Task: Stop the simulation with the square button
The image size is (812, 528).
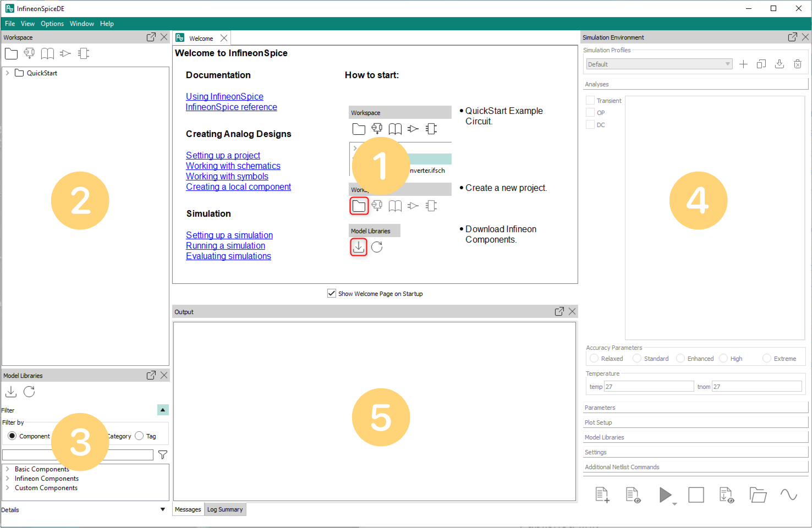Action: pos(696,495)
